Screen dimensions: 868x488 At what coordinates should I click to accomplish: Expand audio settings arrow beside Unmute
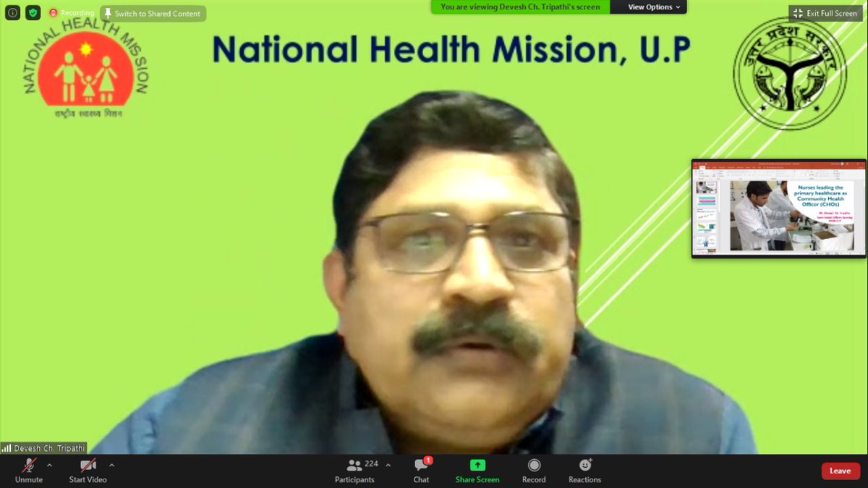pyautogui.click(x=49, y=465)
